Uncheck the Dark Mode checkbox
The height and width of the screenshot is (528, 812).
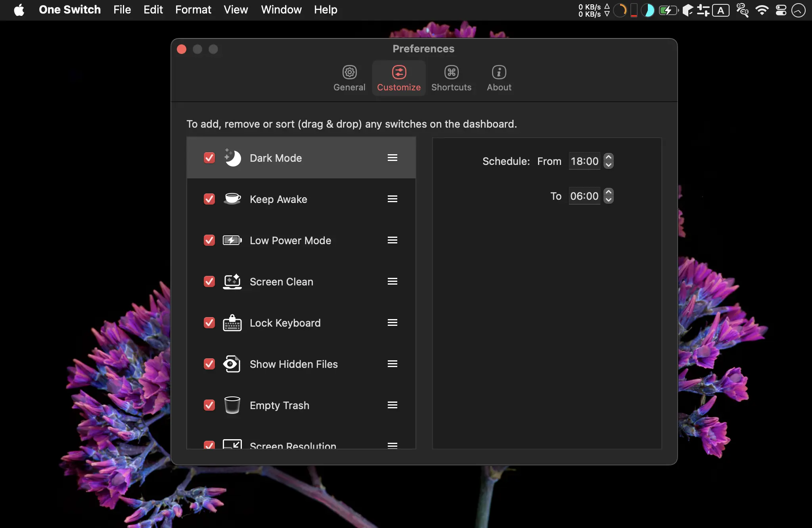pos(209,158)
